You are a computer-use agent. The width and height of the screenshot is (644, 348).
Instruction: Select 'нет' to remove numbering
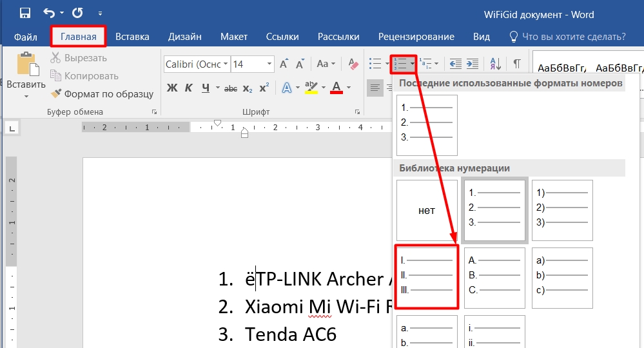(x=427, y=211)
